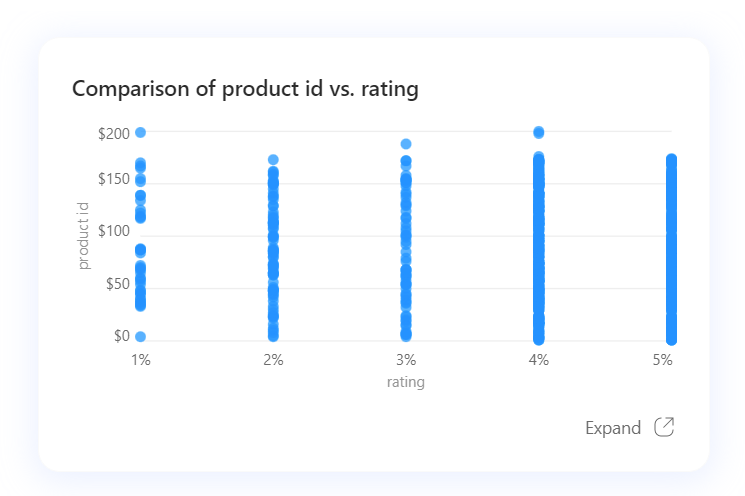The image size is (745, 496).
Task: Select the 2% x-axis tick label
Action: tap(273, 360)
